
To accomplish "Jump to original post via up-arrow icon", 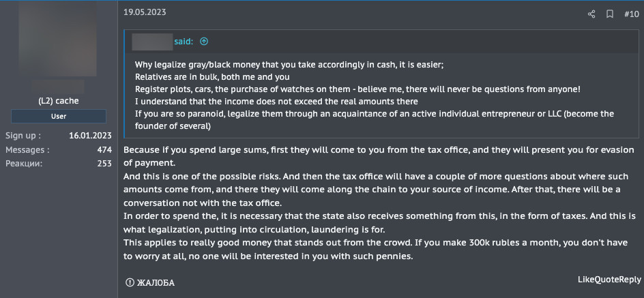I will pyautogui.click(x=204, y=42).
